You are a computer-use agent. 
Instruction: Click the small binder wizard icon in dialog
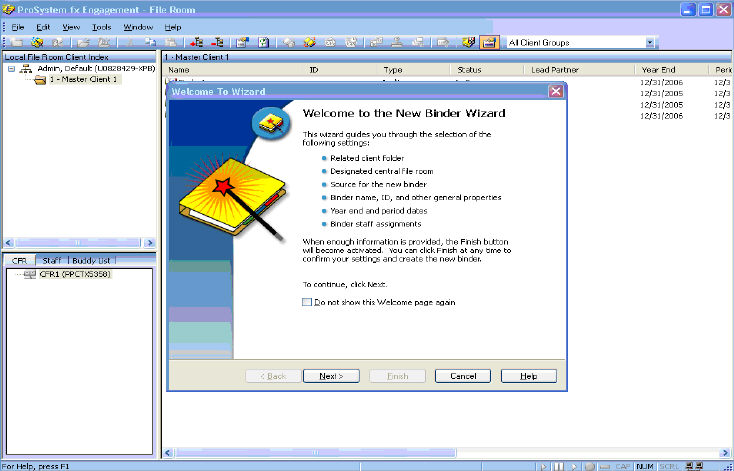[x=270, y=121]
